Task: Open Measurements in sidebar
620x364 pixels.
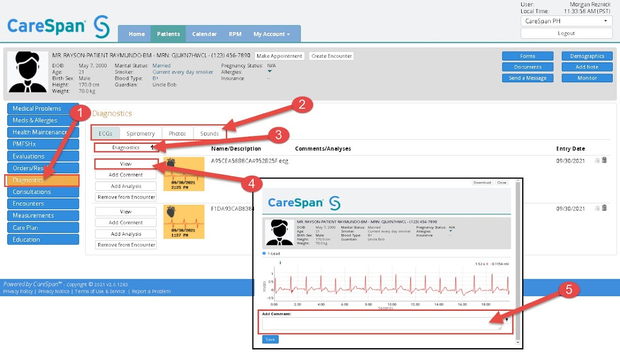Action: coord(43,216)
